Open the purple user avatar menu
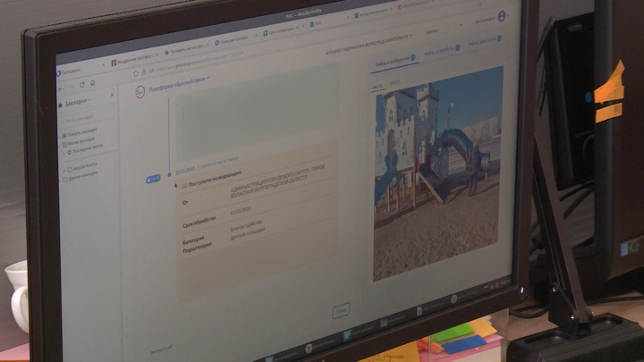The width and height of the screenshot is (644, 362). [502, 16]
